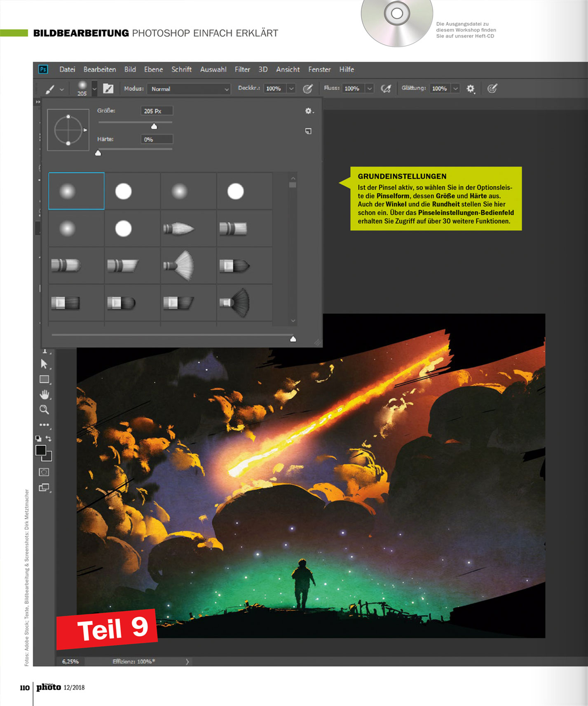
Task: Expand the status bar info arrow
Action: [187, 661]
